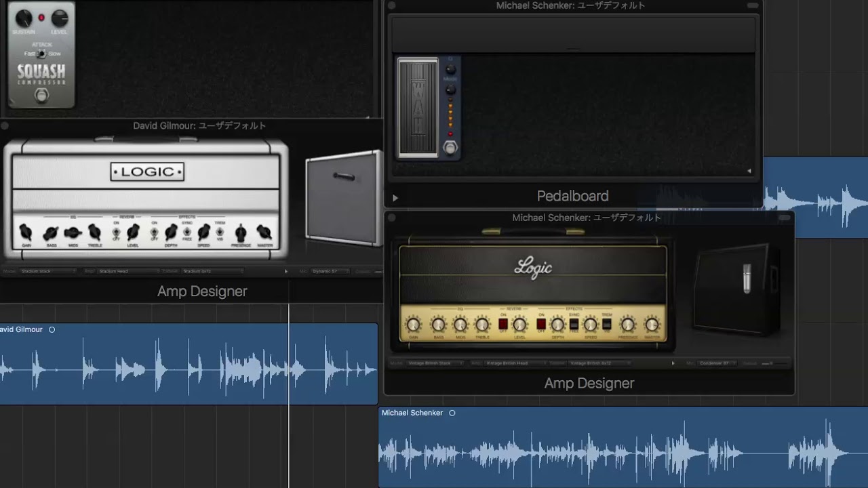Expand the Pedalboard disclosure triangle at bottom left
The image size is (868, 488).
395,198
